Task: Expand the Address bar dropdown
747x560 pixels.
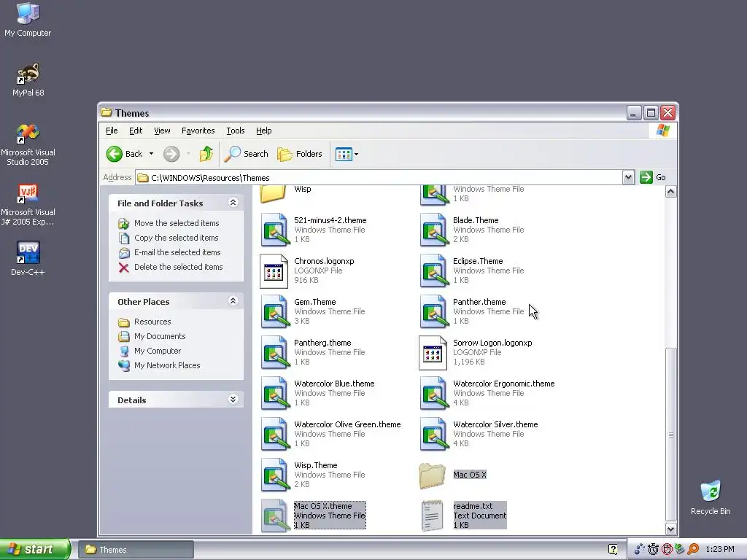Action: 628,178
